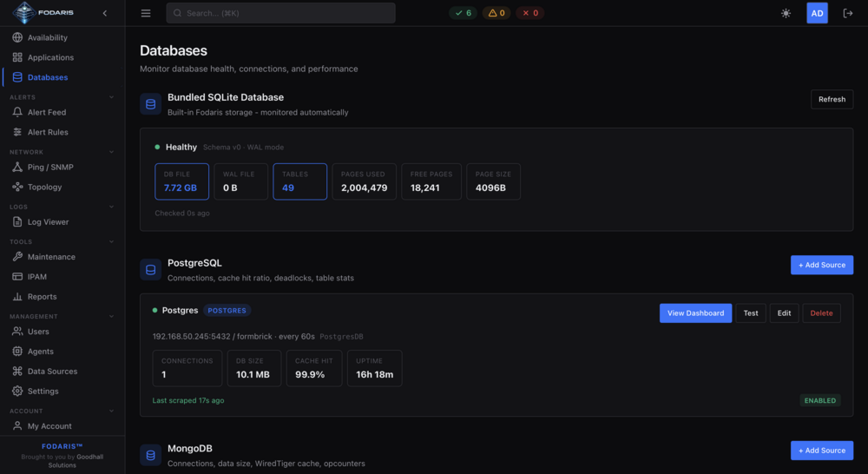Collapse the LOGS sidebar section

click(x=111, y=207)
